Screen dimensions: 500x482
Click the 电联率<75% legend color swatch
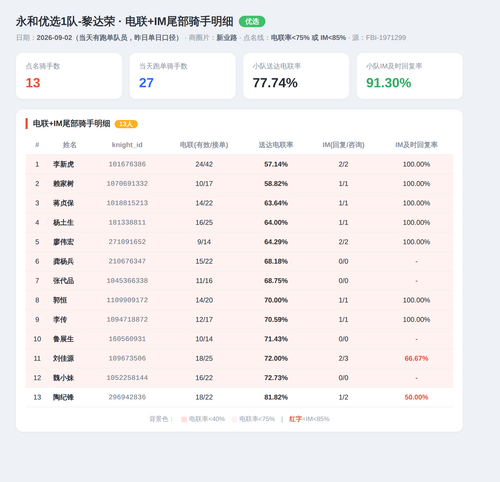[x=234, y=419]
